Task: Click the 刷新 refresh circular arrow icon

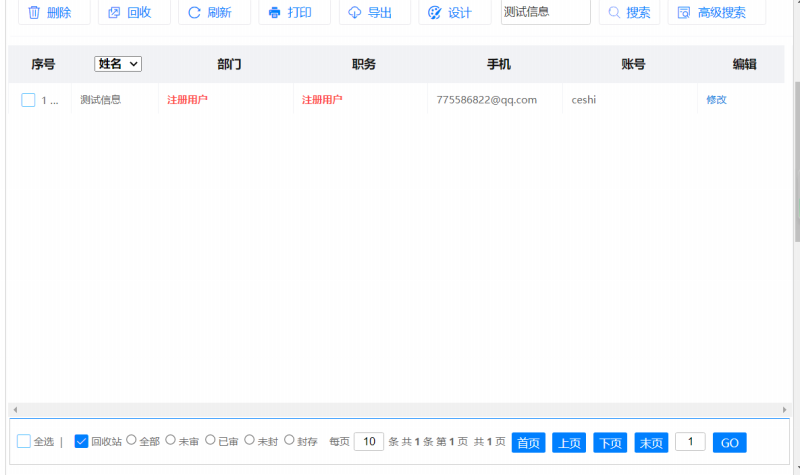Action: (194, 12)
